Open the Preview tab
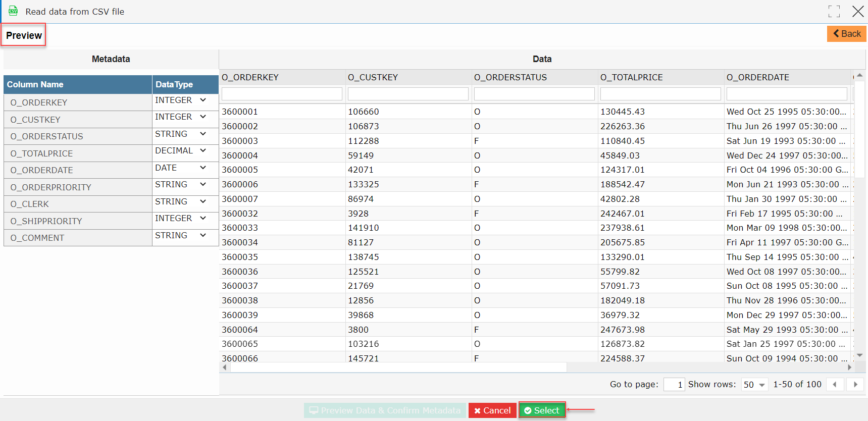Screen dimensions: 868x421 click(x=24, y=35)
